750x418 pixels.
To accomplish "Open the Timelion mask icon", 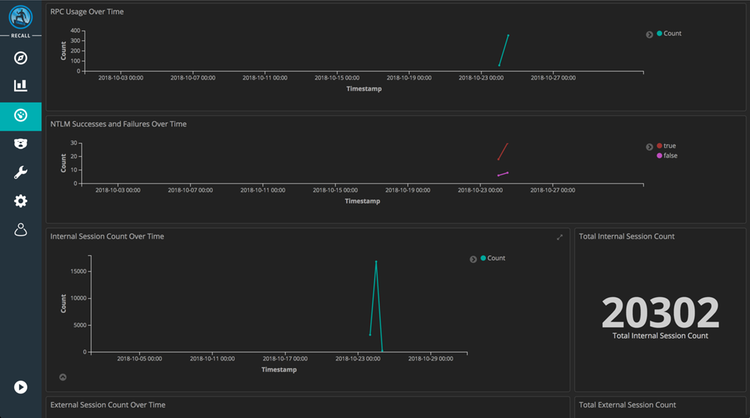I will pos(20,144).
